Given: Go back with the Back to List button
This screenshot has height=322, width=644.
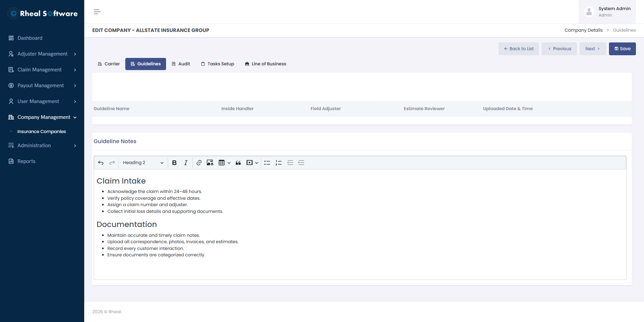Looking at the screenshot, I should click(x=519, y=49).
